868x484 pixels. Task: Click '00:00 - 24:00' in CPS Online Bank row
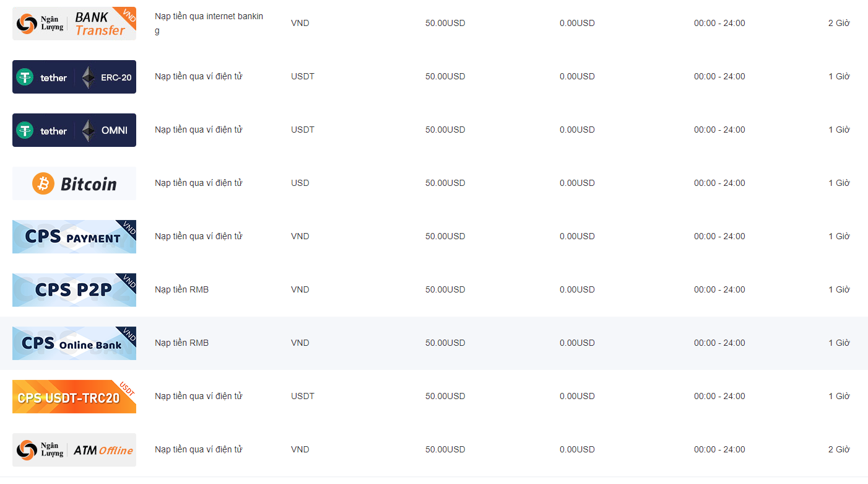click(x=719, y=343)
